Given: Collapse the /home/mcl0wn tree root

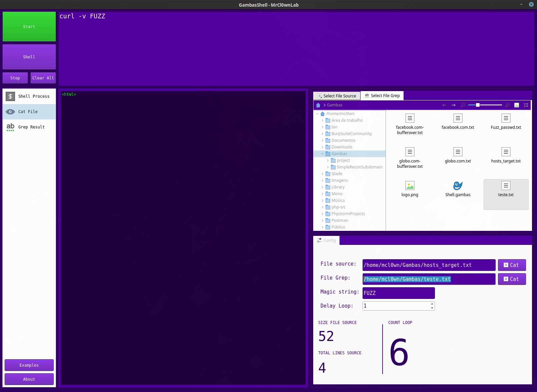Looking at the screenshot, I should pos(317,114).
